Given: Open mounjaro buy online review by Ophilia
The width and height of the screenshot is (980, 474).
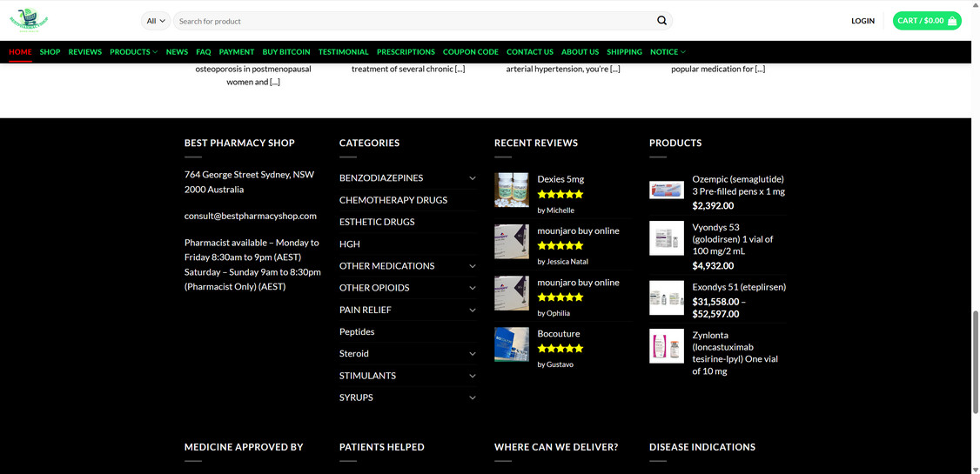Looking at the screenshot, I should pos(578,283).
